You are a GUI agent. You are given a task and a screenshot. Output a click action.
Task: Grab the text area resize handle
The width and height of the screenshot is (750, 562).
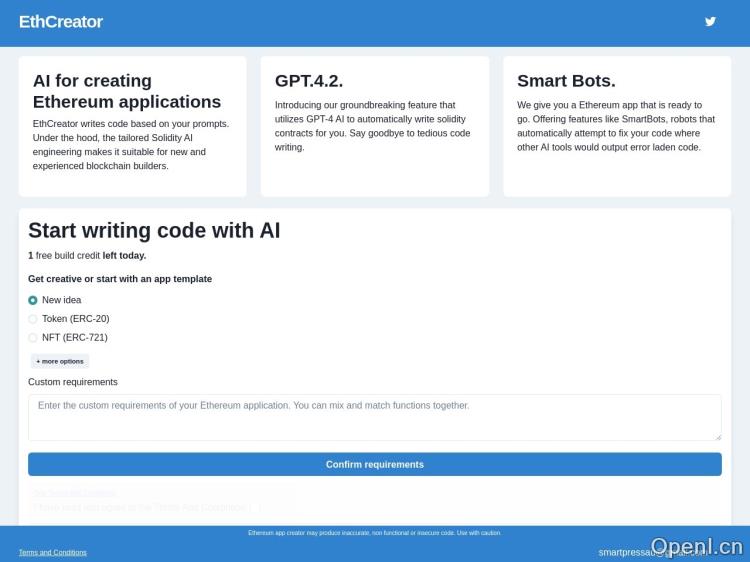tap(717, 436)
